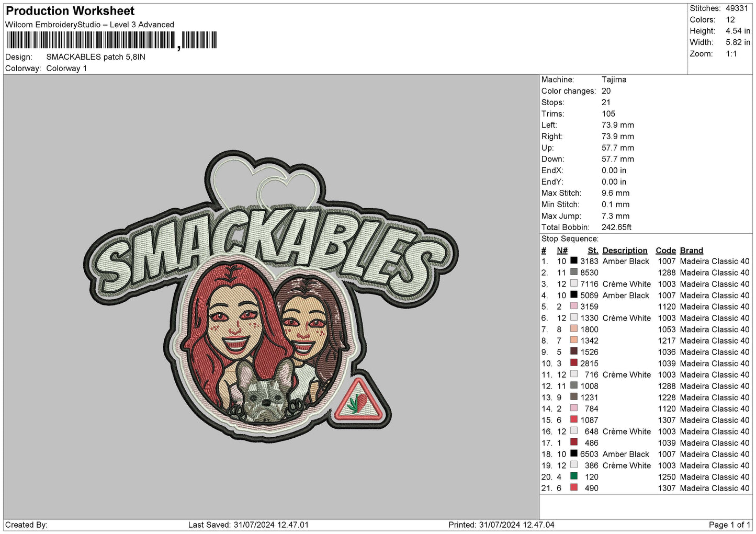Select the pink swatch in stop row 5
The height and width of the screenshot is (534, 756).
[574, 306]
